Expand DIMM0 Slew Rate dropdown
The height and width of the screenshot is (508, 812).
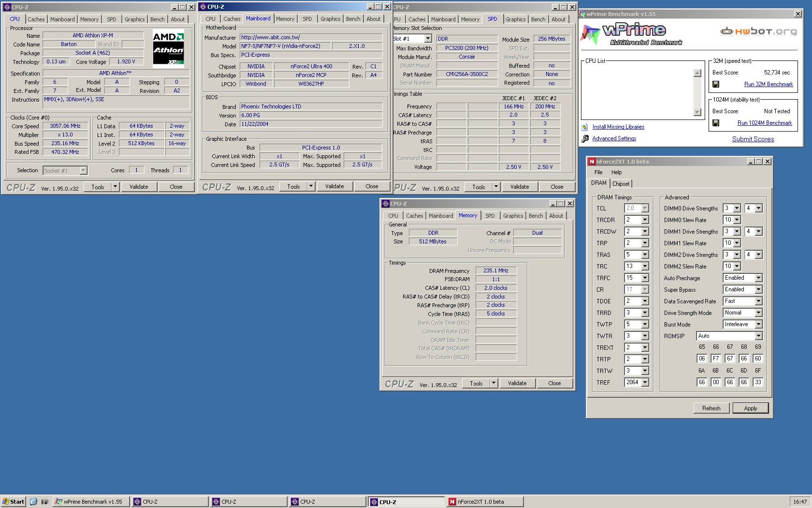pos(737,220)
